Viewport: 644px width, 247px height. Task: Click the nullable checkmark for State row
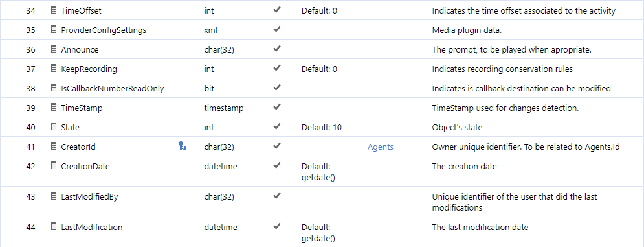(x=277, y=126)
